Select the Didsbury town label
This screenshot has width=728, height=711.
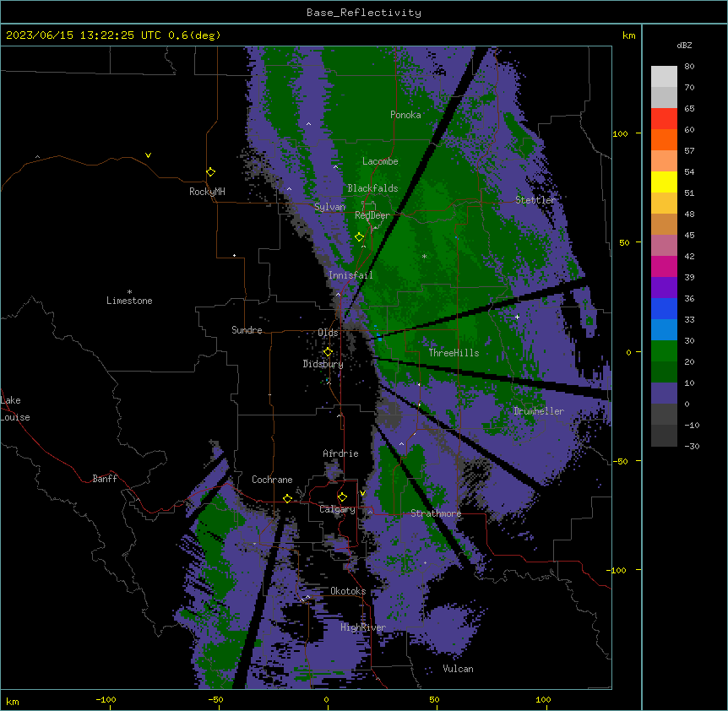click(x=323, y=364)
